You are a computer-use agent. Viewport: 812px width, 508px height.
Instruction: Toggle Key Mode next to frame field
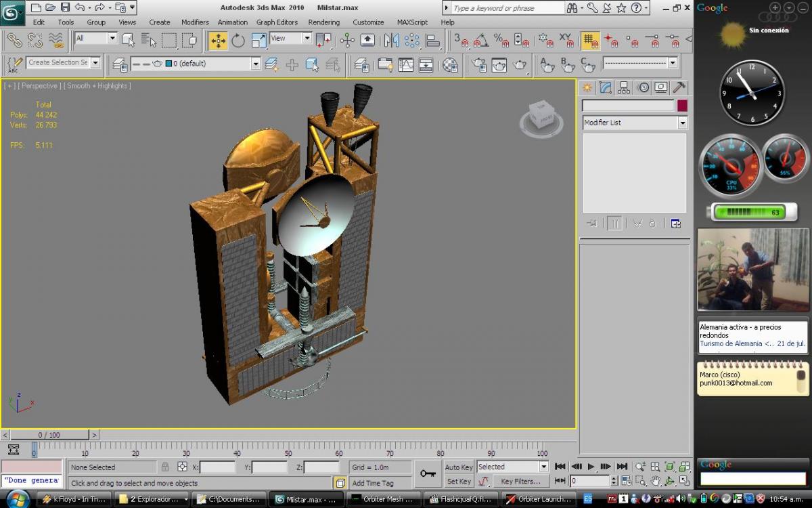[560, 481]
